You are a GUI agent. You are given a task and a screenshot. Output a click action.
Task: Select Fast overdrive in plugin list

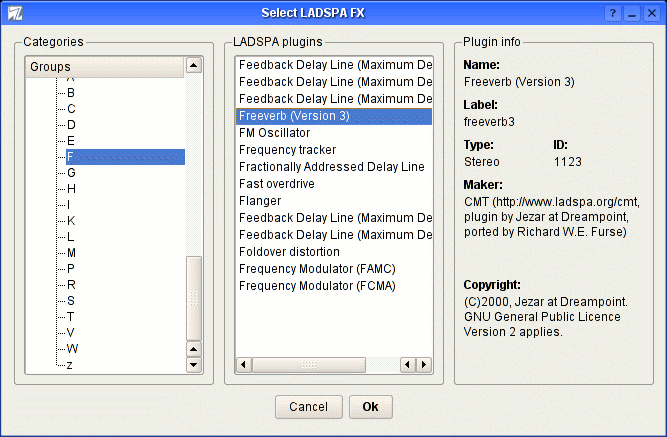[x=276, y=184]
